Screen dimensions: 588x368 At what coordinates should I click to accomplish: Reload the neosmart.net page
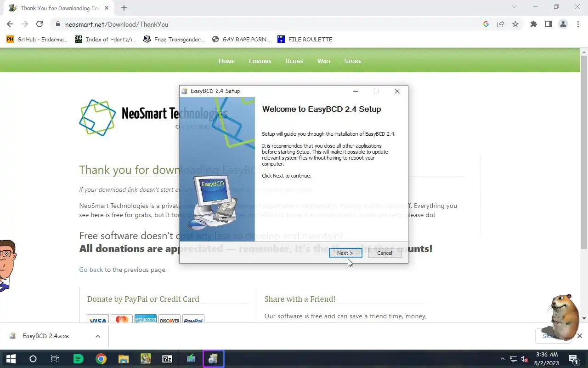tap(40, 24)
